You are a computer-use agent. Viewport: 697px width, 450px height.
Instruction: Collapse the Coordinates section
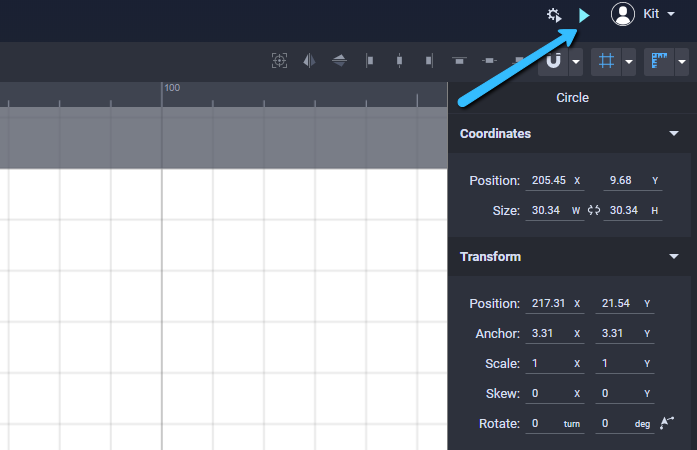pyautogui.click(x=674, y=133)
